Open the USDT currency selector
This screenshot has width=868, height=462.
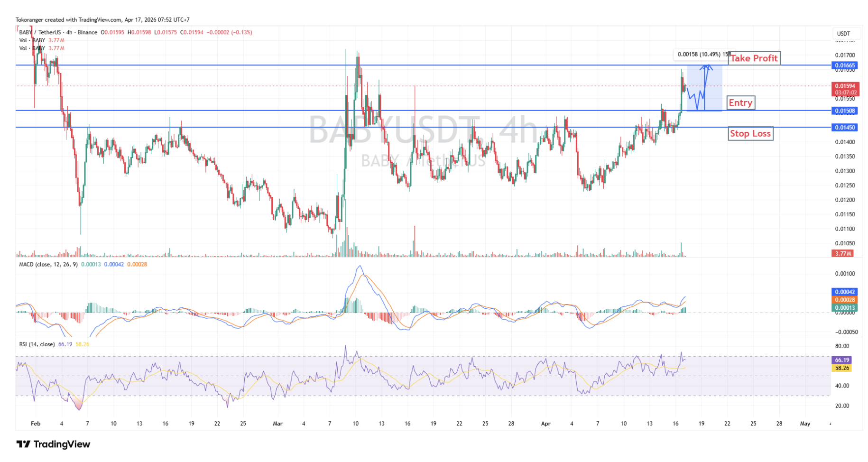tap(843, 34)
